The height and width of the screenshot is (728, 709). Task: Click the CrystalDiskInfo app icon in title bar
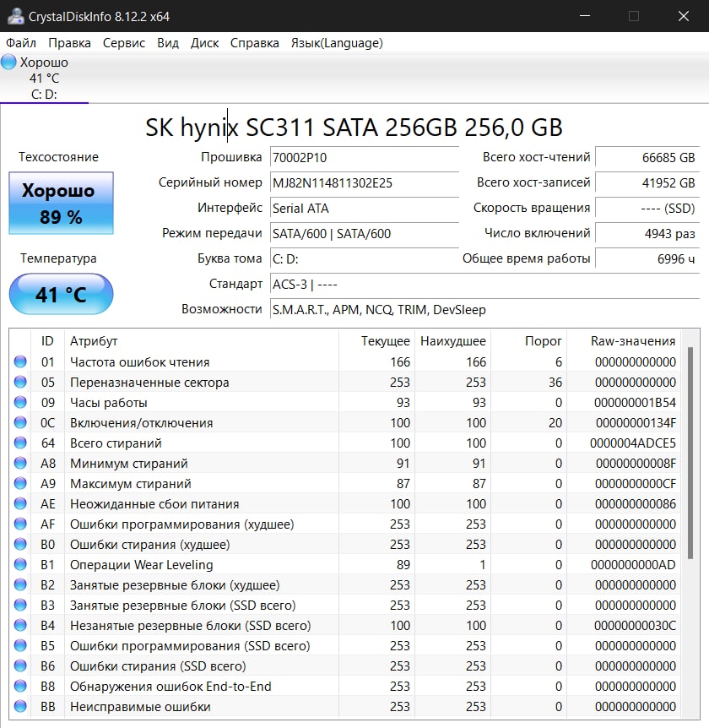click(x=15, y=16)
